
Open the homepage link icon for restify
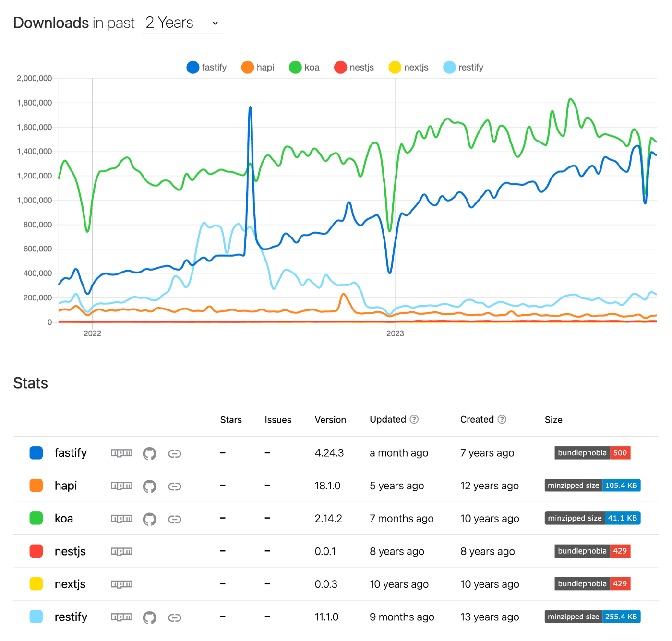click(x=175, y=617)
